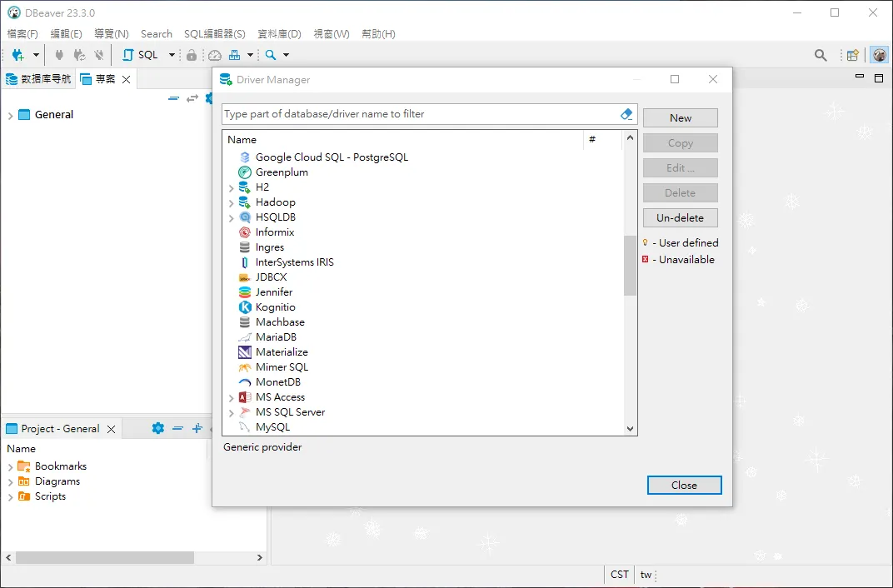Image resolution: width=893 pixels, height=588 pixels.
Task: Click the eraser clear-filter icon in Driver Manager
Action: point(626,114)
